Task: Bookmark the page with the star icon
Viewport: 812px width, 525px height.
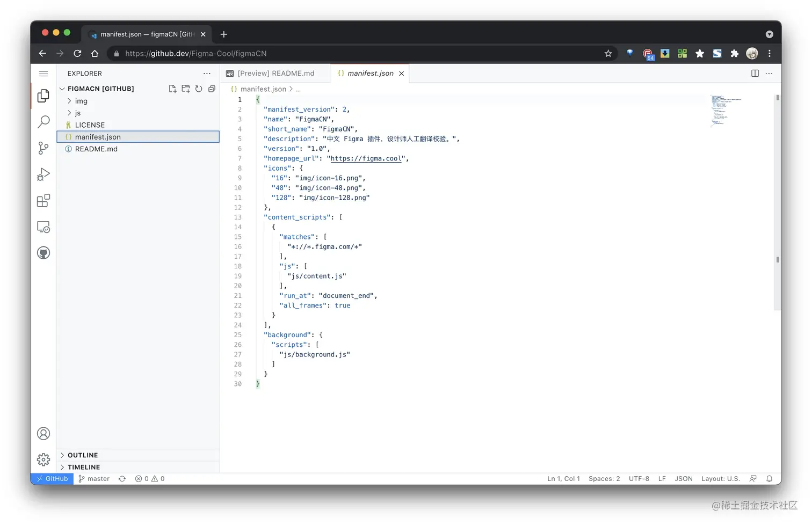Action: pos(608,53)
